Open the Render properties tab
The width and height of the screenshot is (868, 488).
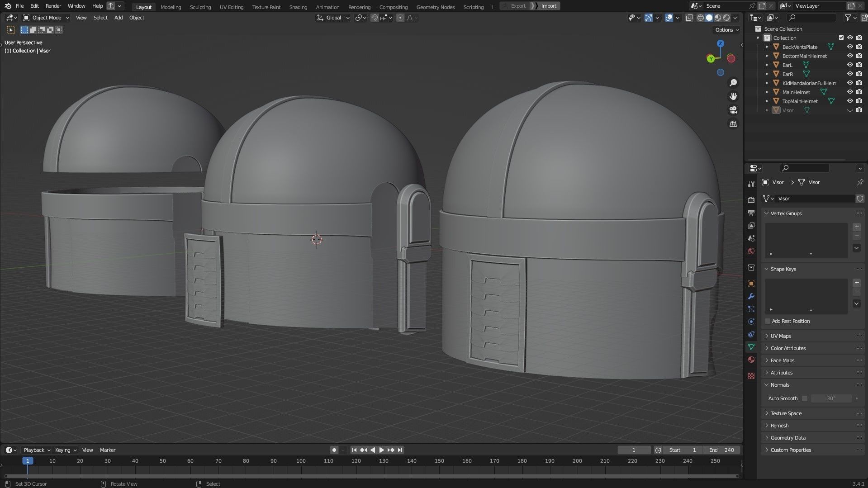tap(751, 200)
